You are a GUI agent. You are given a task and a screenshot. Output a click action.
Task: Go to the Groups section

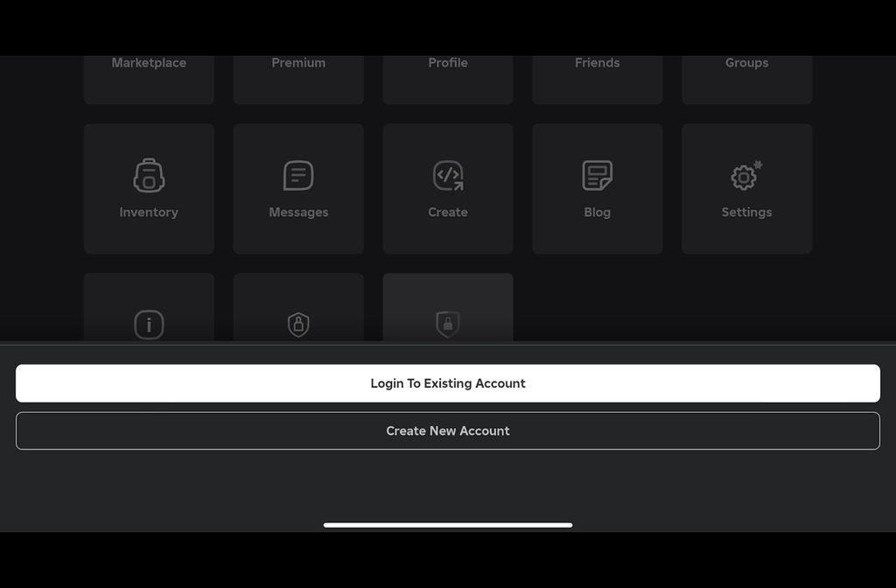pos(746,74)
